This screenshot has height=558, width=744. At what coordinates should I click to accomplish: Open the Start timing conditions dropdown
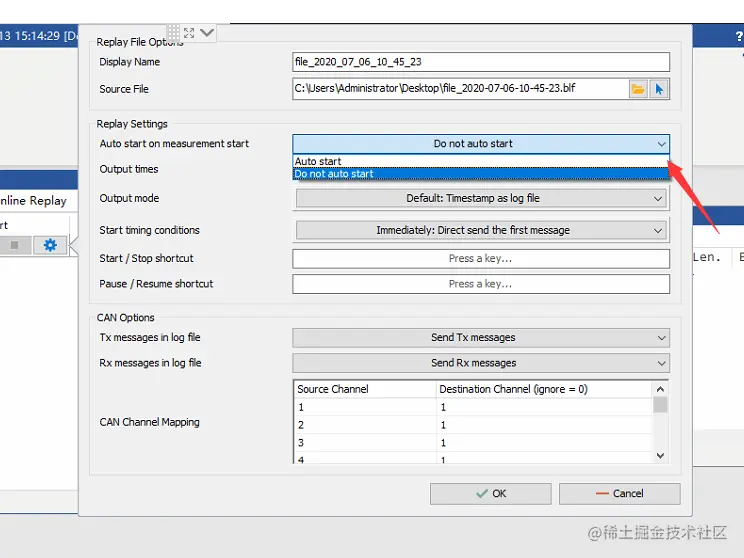pos(481,230)
